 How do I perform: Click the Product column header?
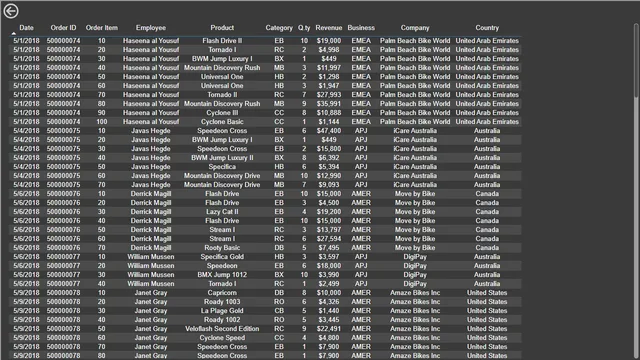[222, 28]
